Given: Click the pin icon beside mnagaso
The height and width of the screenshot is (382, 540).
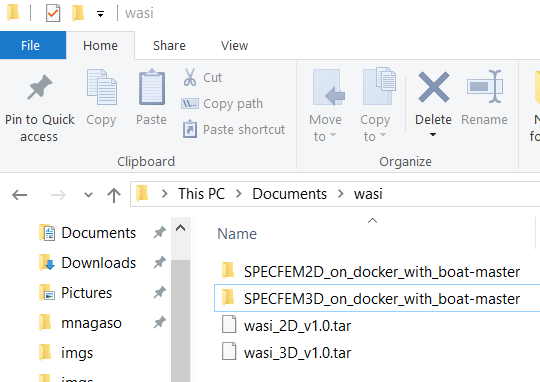Looking at the screenshot, I should click(159, 322).
